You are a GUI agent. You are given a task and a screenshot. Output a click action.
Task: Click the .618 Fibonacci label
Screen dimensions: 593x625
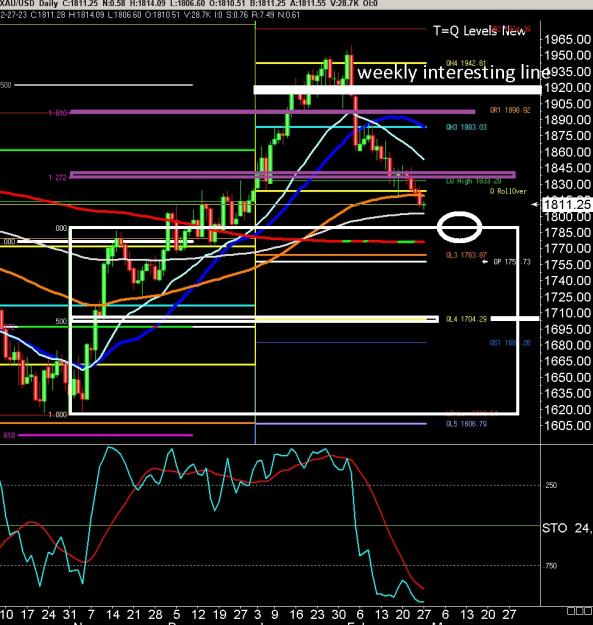[8, 435]
